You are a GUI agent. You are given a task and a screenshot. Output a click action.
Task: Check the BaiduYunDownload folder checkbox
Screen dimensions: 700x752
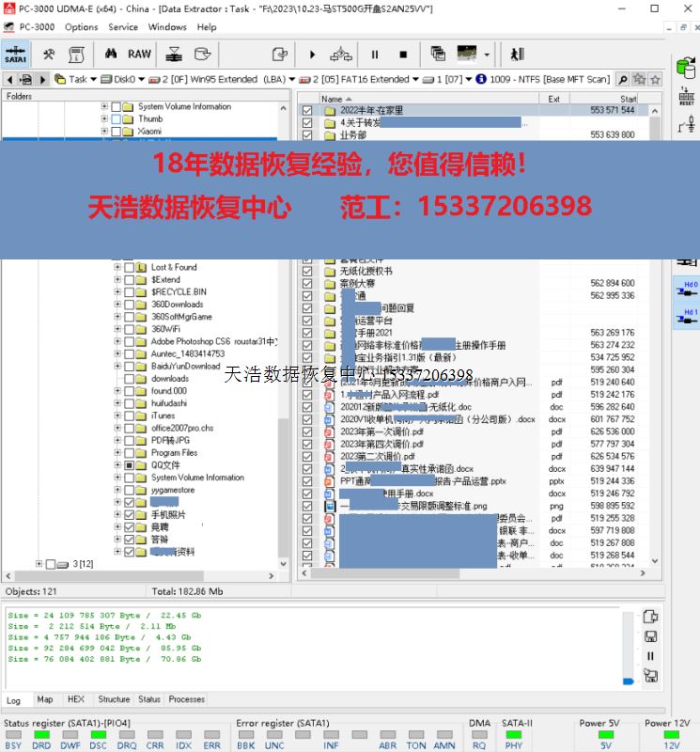129,367
